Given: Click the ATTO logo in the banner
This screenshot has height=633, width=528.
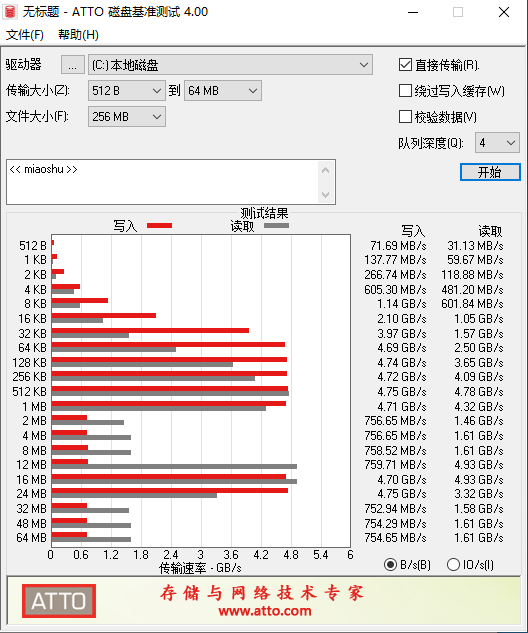Looking at the screenshot, I should pyautogui.click(x=59, y=601).
